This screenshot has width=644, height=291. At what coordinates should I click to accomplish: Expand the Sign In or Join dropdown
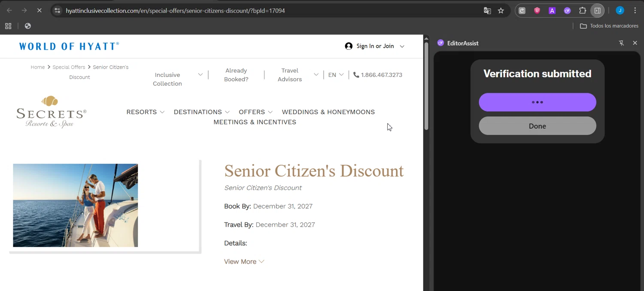[402, 46]
